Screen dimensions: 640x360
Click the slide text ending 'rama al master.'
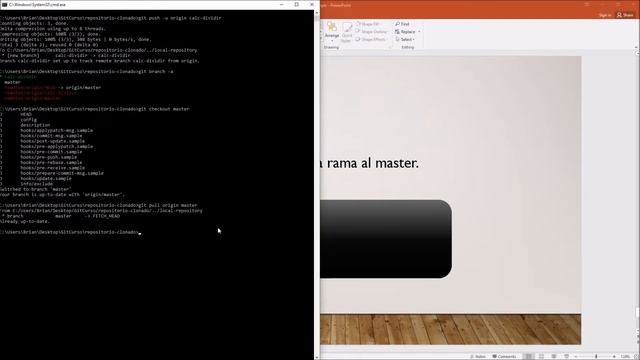pyautogui.click(x=369, y=163)
